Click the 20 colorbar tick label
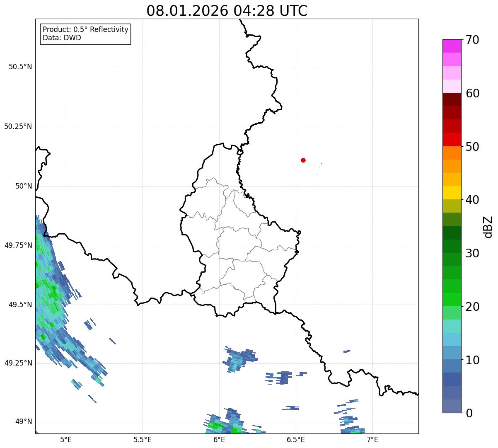The height and width of the screenshot is (448, 498). [473, 307]
